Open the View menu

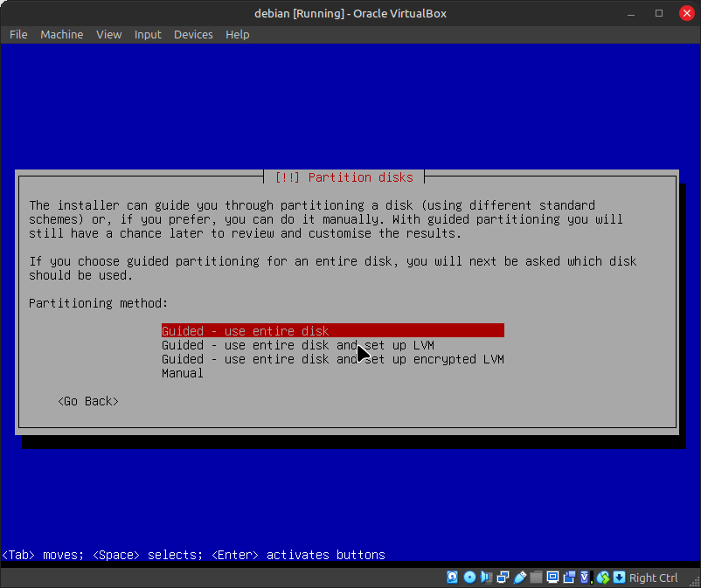(x=109, y=34)
